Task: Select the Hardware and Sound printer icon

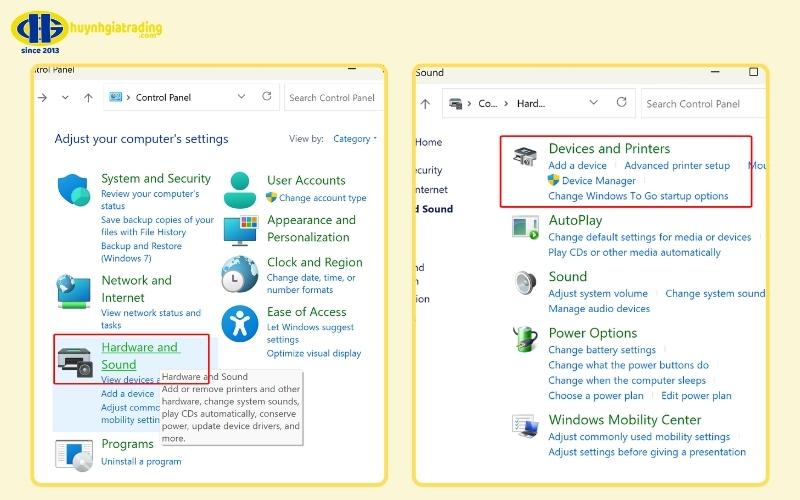Action: pyautogui.click(x=75, y=362)
